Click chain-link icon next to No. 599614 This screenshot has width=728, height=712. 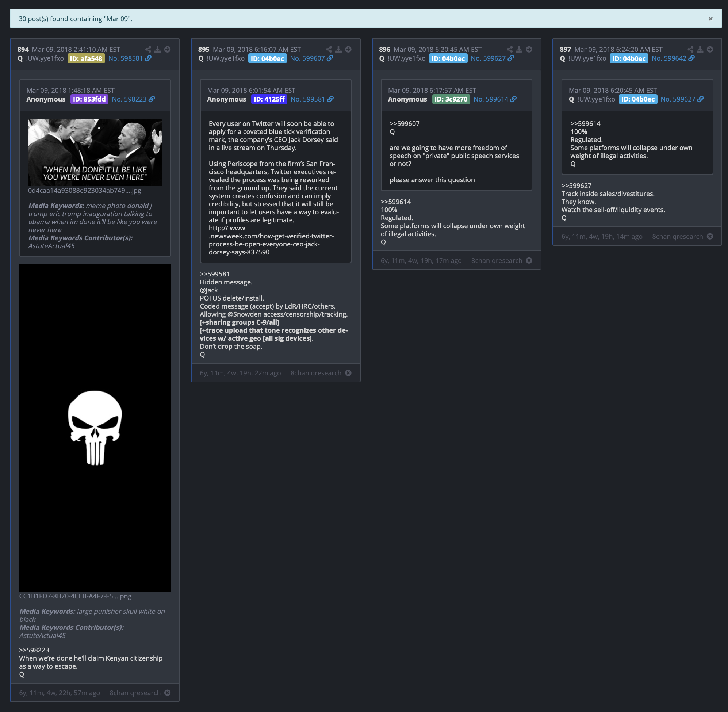point(513,99)
